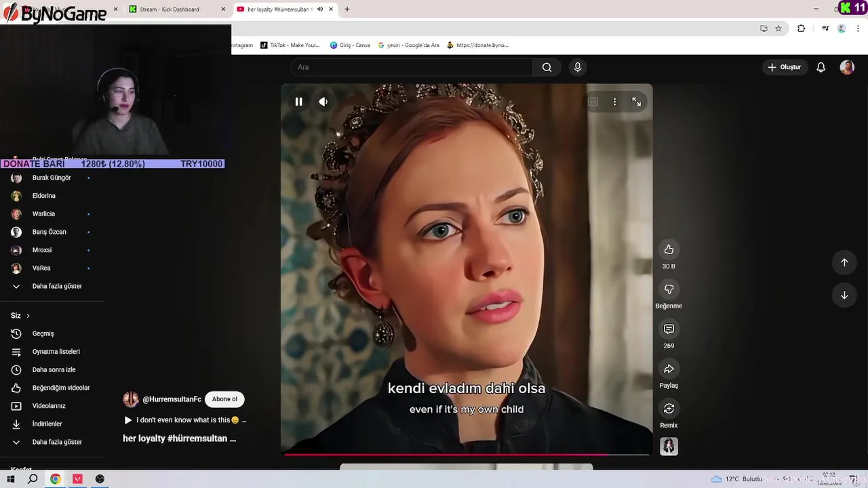
Task: Open the TikTok - Make Your... bookmark
Action: (290, 45)
